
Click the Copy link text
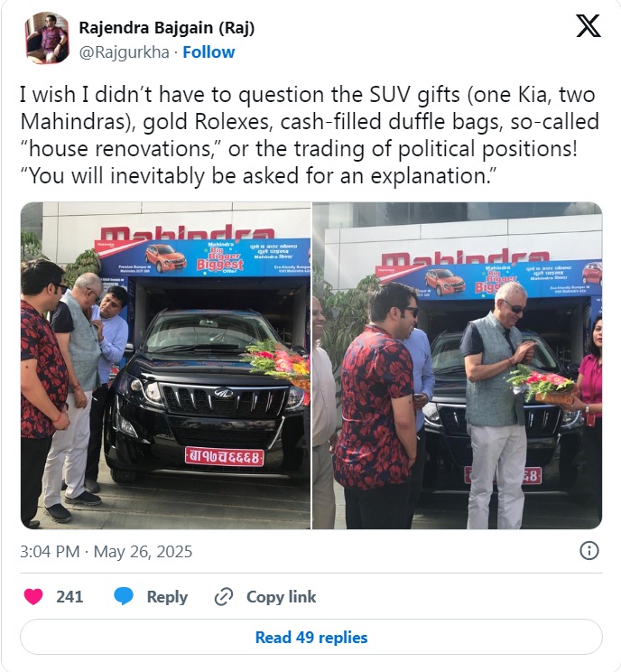click(281, 596)
